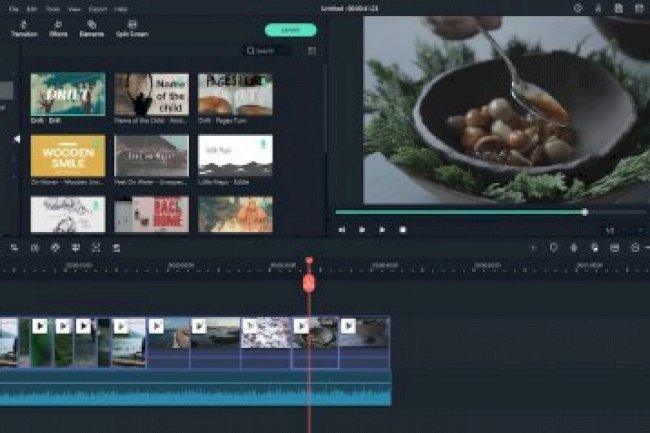Select the last dark clip on timeline
This screenshot has width=650, height=433.
(x=364, y=342)
